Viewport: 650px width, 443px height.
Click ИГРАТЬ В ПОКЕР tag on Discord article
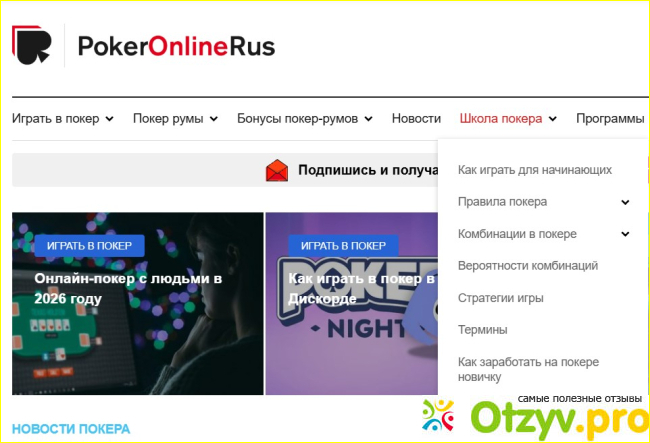pos(343,246)
